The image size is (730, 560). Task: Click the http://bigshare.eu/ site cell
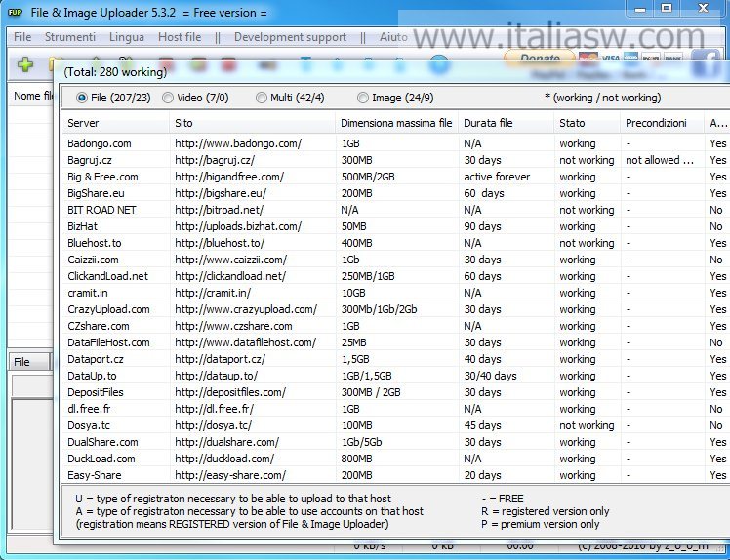pos(221,193)
